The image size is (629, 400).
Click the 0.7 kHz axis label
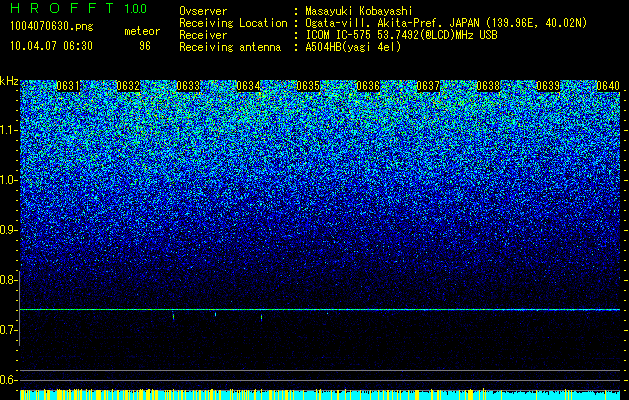tap(9, 330)
